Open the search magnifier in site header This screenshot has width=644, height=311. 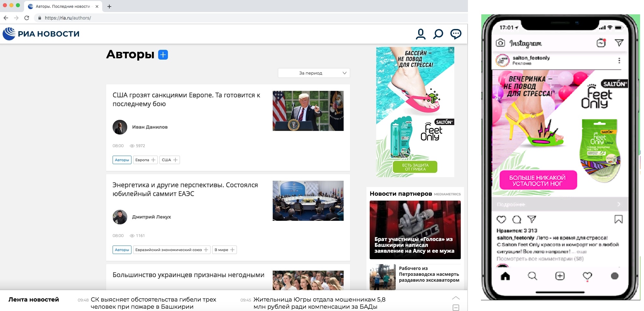pos(438,34)
